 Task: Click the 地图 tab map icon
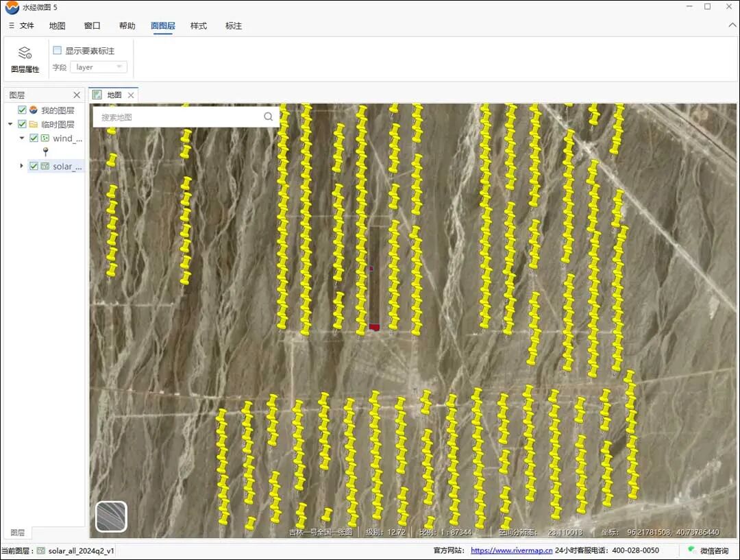pyautogui.click(x=97, y=95)
